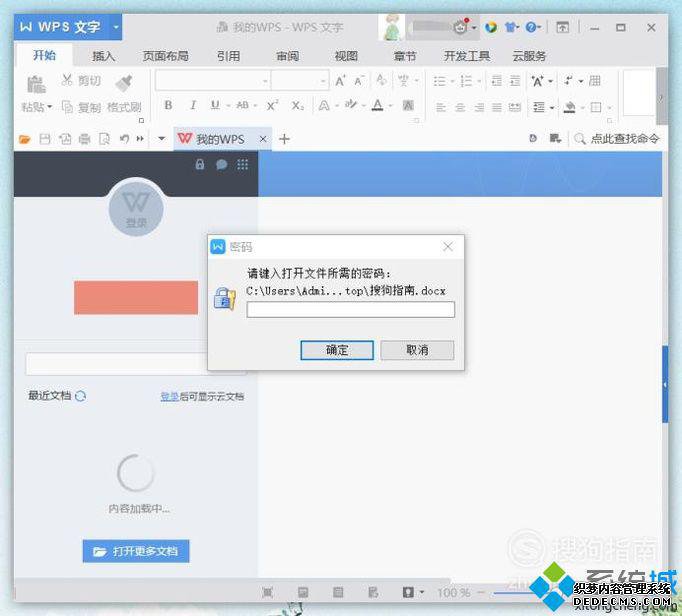The height and width of the screenshot is (616, 682).
Task: Open the 插入 ribbon tab
Action: 103,56
